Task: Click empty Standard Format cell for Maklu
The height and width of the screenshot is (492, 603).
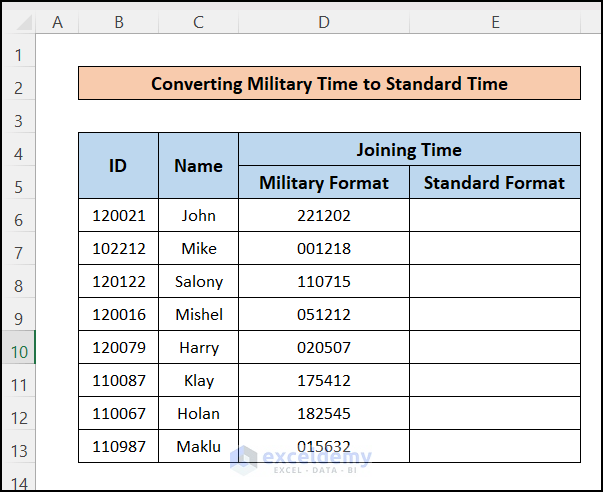Action: coord(494,446)
